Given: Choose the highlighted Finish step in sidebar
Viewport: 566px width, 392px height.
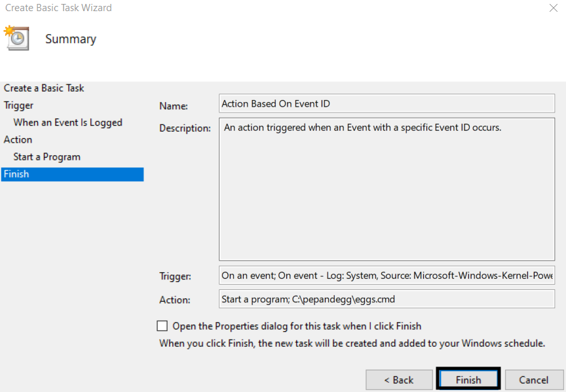Looking at the screenshot, I should click(x=72, y=174).
